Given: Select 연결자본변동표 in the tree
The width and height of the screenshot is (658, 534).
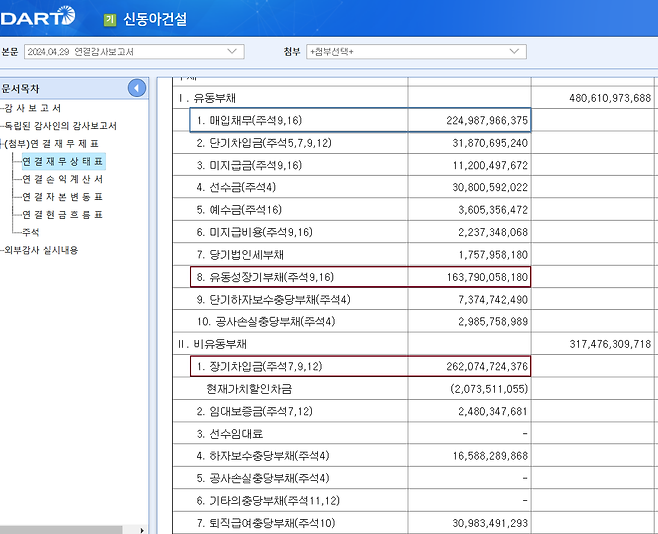Looking at the screenshot, I should 62,197.
